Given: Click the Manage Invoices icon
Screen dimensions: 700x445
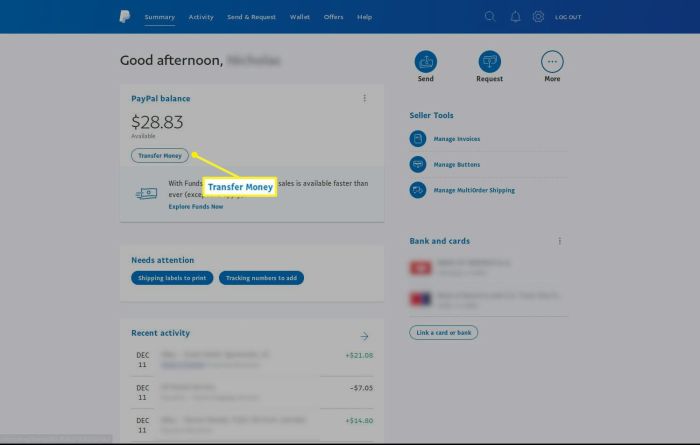Looking at the screenshot, I should [418, 139].
